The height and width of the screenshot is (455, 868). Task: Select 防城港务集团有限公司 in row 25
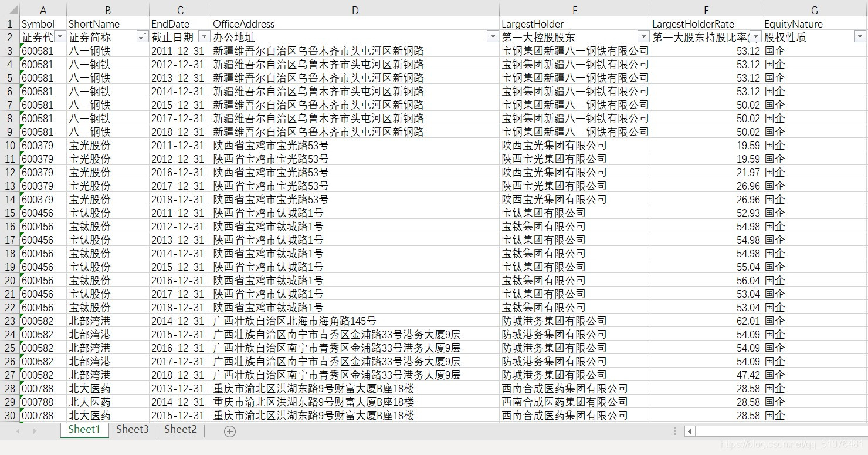(575, 348)
